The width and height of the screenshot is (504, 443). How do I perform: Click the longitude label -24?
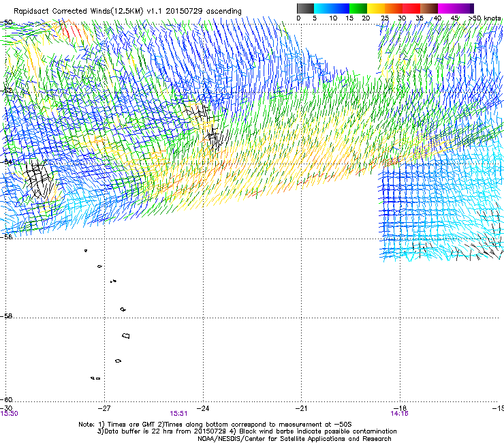pos(203,408)
